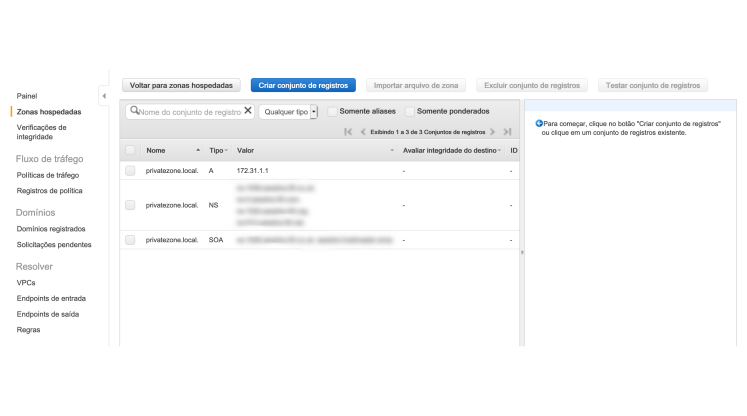Click Voltar para zonas hospedadas button
The height and width of the screenshot is (416, 747).
tap(181, 86)
